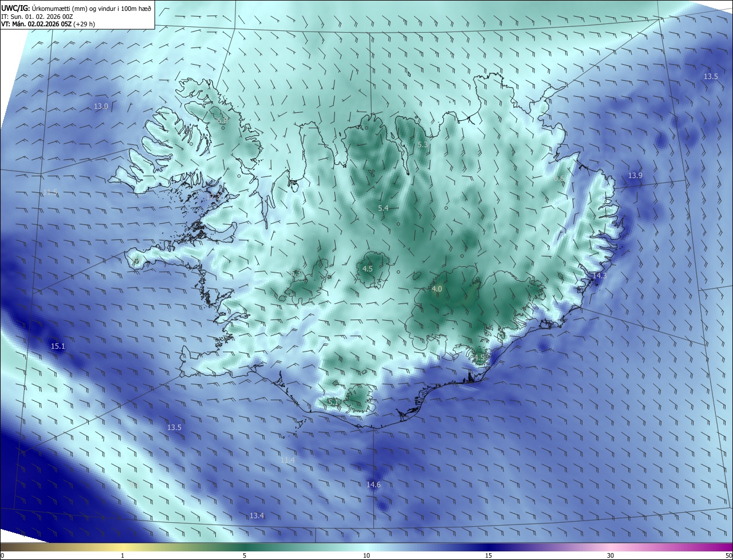Select the 50 tick label on the colorbar
Viewport: 733px width, 560px height.
pyautogui.click(x=728, y=555)
